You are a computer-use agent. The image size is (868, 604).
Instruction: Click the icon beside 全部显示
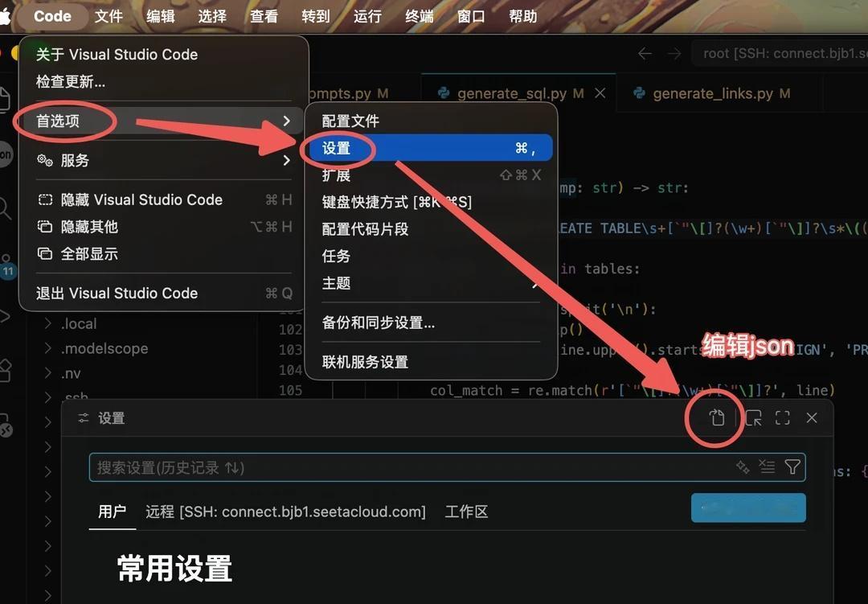(x=45, y=254)
